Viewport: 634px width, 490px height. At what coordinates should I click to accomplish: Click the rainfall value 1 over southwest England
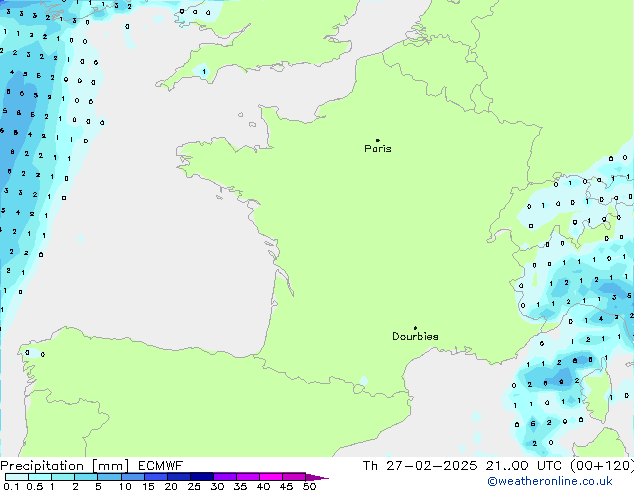pyautogui.click(x=204, y=72)
